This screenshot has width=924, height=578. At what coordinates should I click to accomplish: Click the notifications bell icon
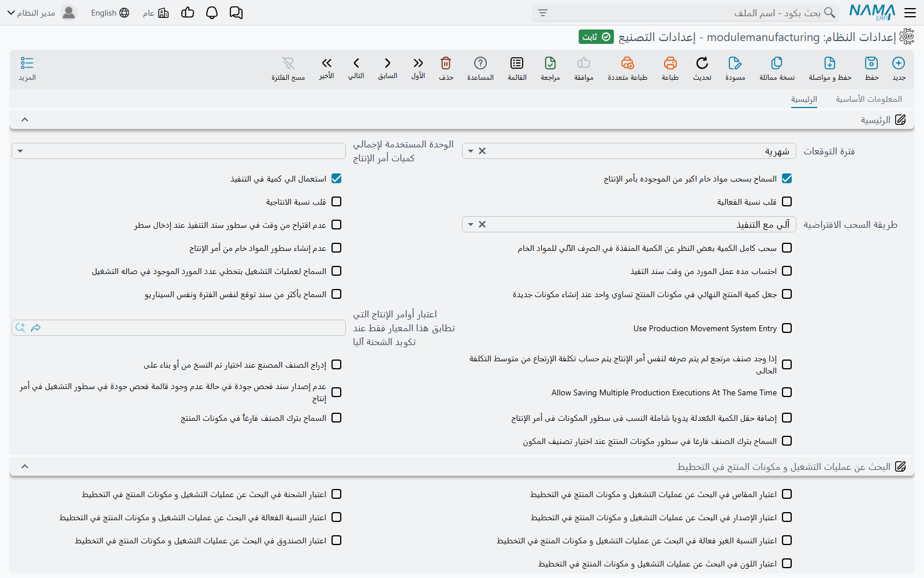click(x=212, y=13)
